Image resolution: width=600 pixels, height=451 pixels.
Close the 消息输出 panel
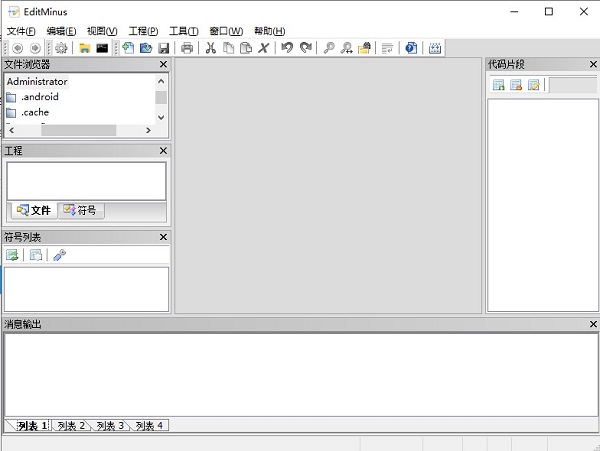593,324
